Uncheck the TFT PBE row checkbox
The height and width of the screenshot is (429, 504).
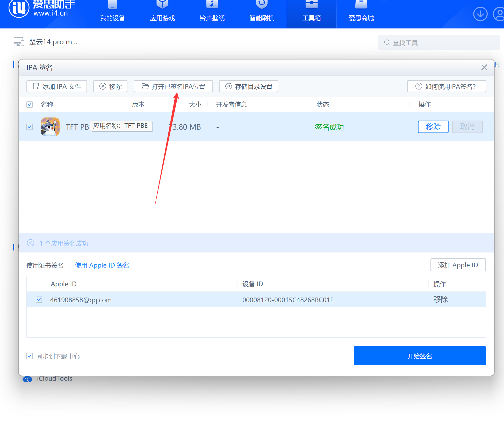click(x=30, y=127)
